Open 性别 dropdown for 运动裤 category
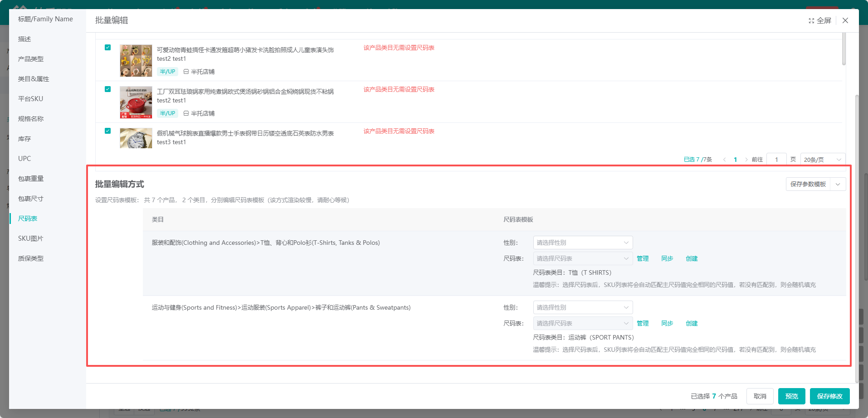The width and height of the screenshot is (868, 418). pos(583,307)
